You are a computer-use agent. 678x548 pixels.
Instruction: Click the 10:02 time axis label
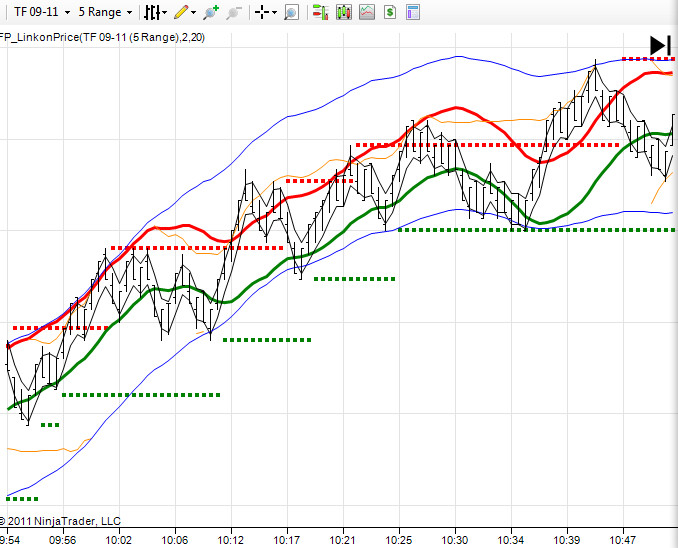click(x=118, y=540)
